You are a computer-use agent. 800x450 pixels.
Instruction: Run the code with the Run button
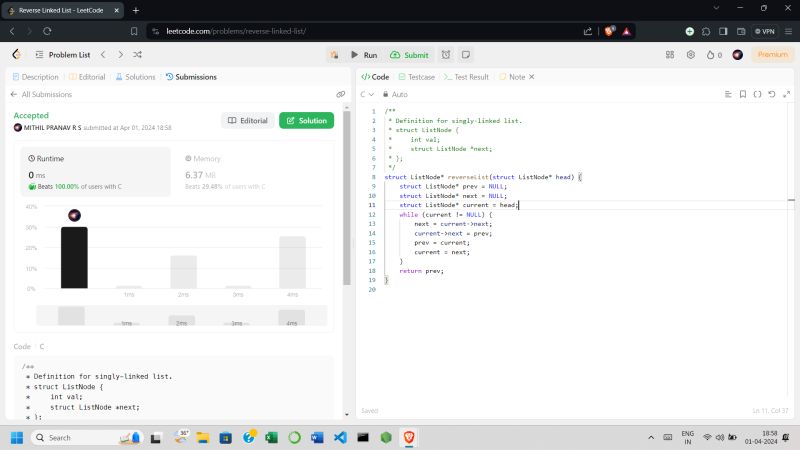point(363,55)
